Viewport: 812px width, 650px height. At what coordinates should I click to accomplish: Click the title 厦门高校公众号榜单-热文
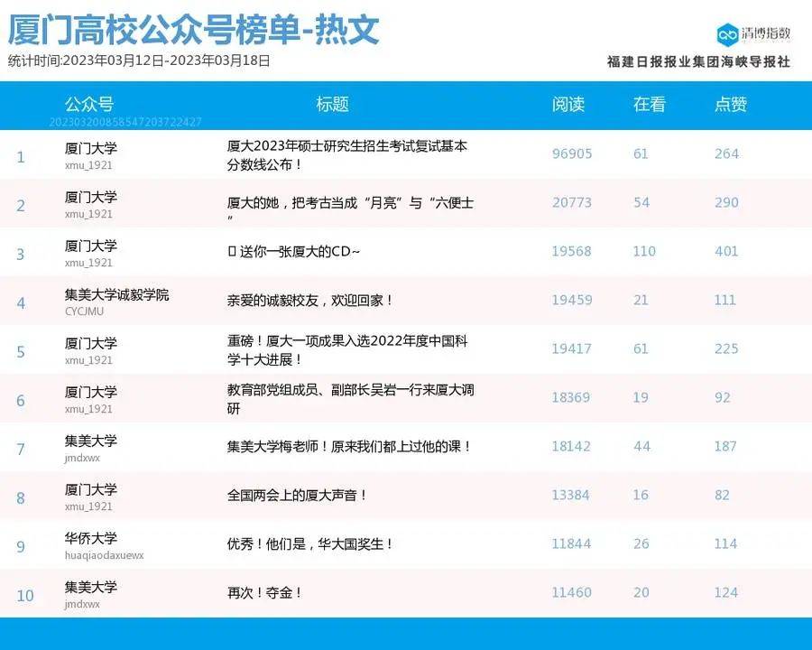click(194, 29)
